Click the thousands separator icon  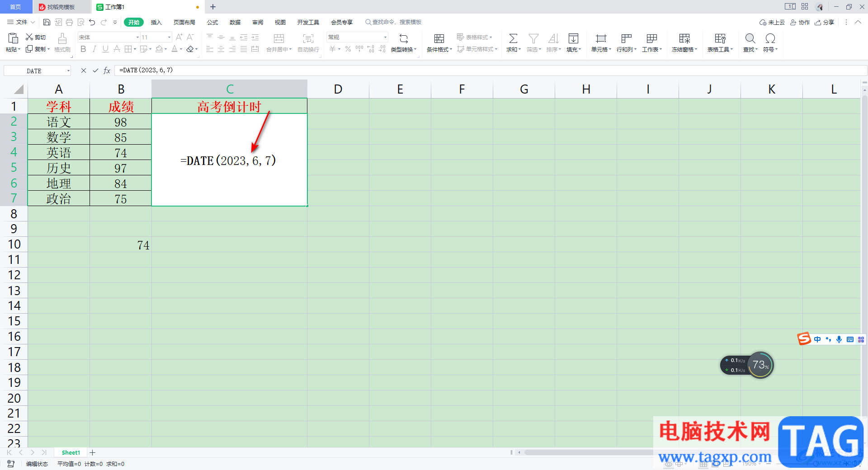click(359, 49)
